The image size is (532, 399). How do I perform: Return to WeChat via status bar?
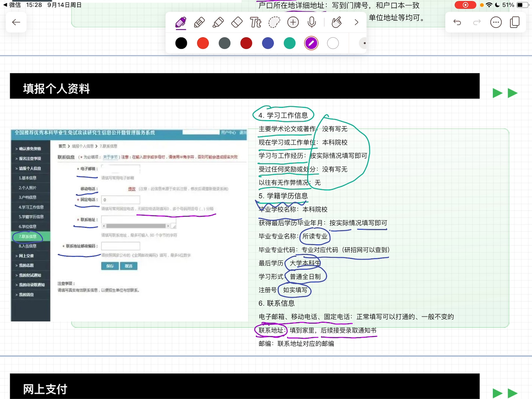click(12, 5)
